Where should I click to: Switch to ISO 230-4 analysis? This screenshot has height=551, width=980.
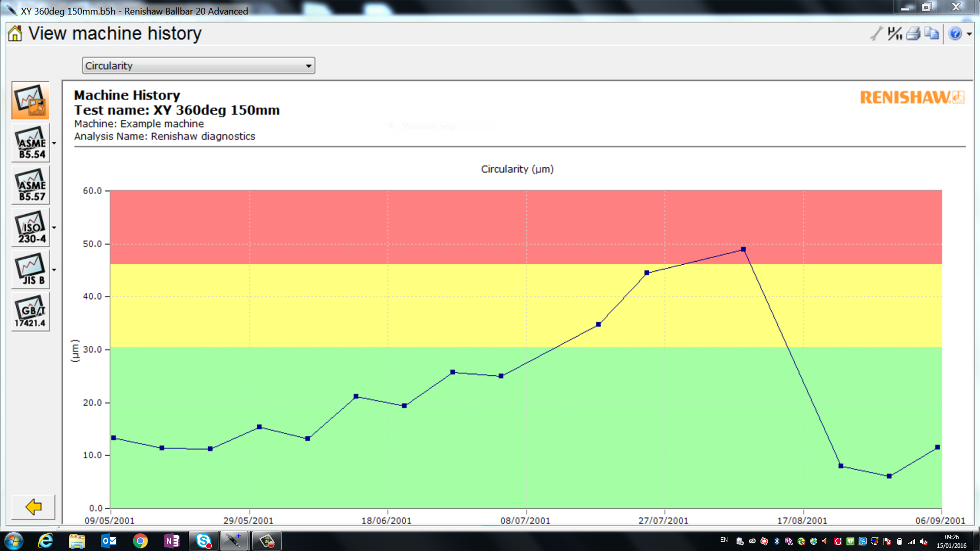[x=31, y=228]
